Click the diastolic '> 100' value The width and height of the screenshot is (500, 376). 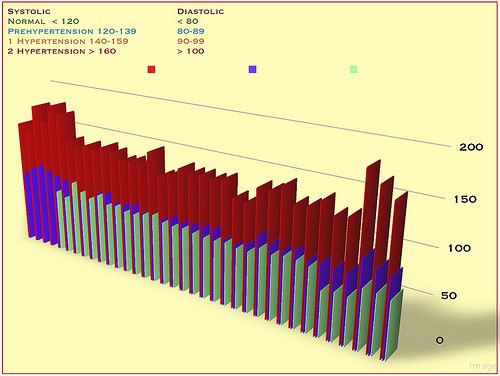point(191,51)
